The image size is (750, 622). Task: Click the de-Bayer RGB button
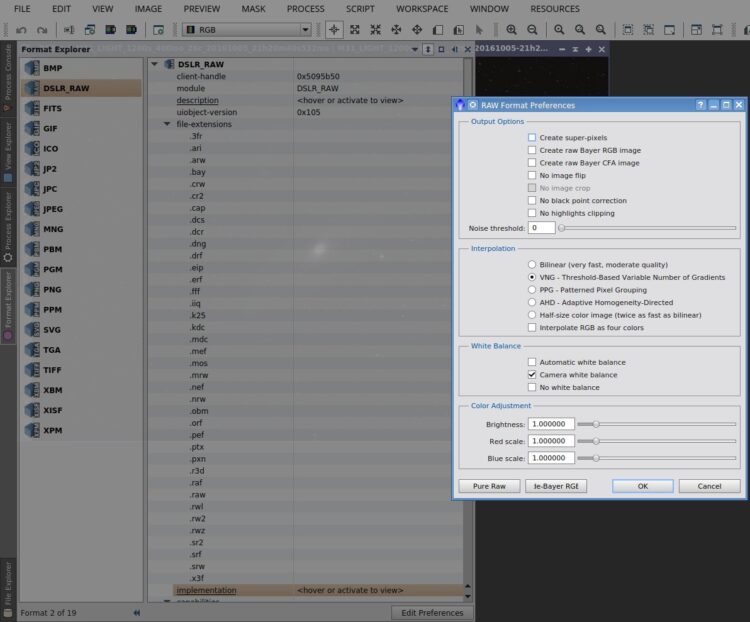coord(556,486)
